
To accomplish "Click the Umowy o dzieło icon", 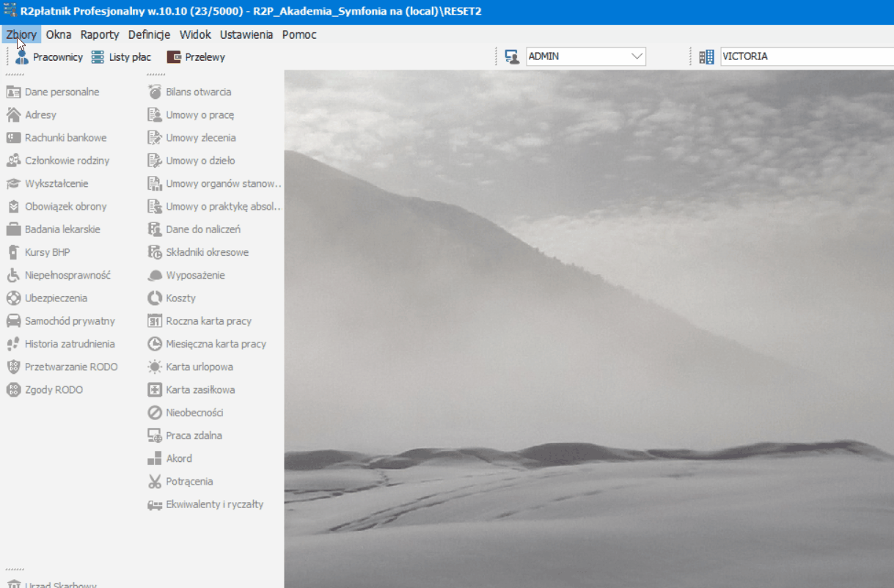I will pos(155,161).
